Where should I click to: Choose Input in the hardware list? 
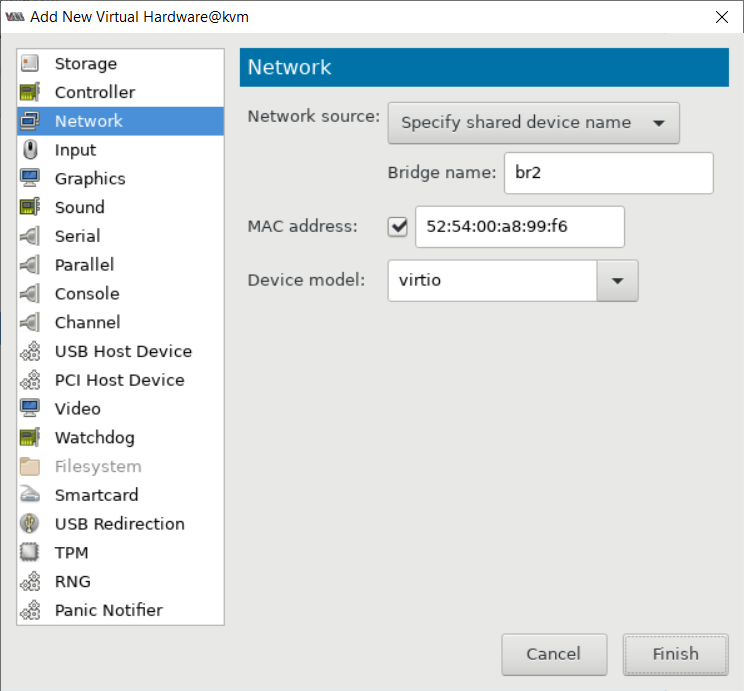pos(121,150)
